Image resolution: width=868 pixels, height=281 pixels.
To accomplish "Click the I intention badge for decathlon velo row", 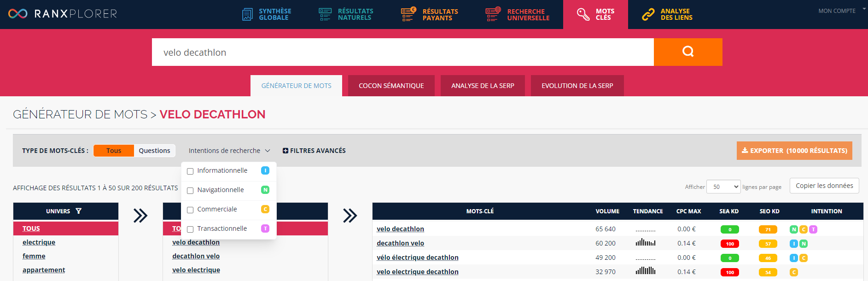I will click(x=794, y=244).
